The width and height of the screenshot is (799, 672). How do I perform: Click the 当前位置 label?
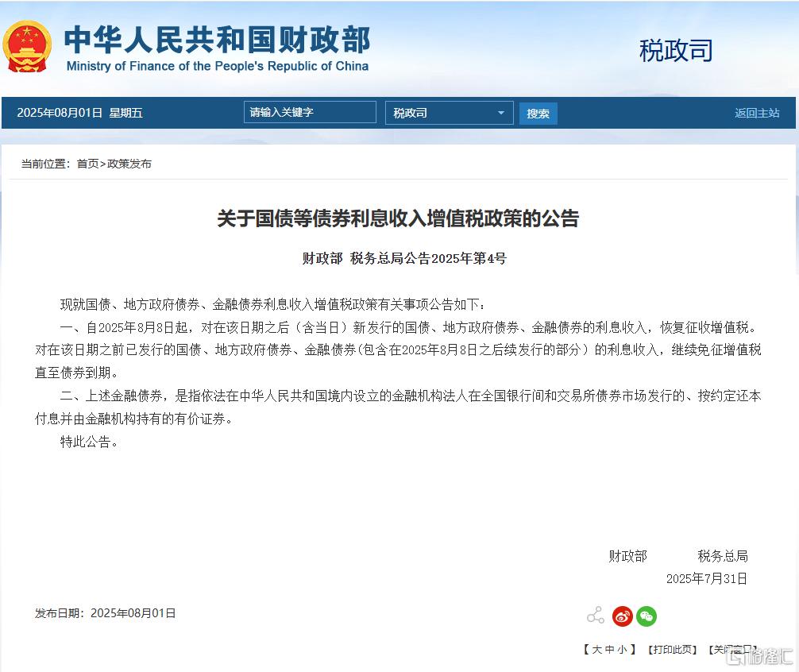click(x=46, y=164)
